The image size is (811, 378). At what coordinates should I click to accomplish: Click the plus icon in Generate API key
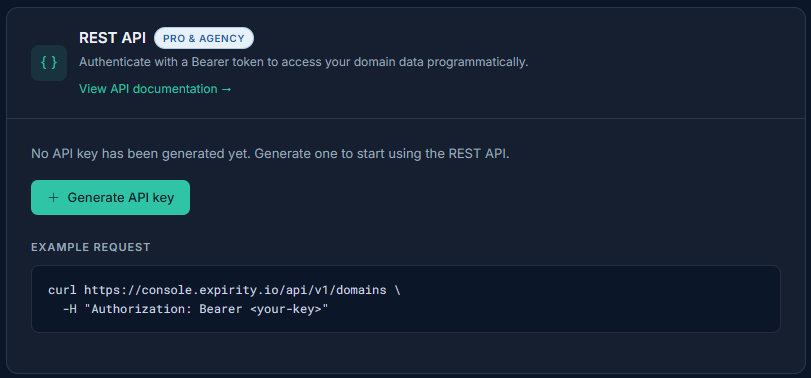coord(53,198)
